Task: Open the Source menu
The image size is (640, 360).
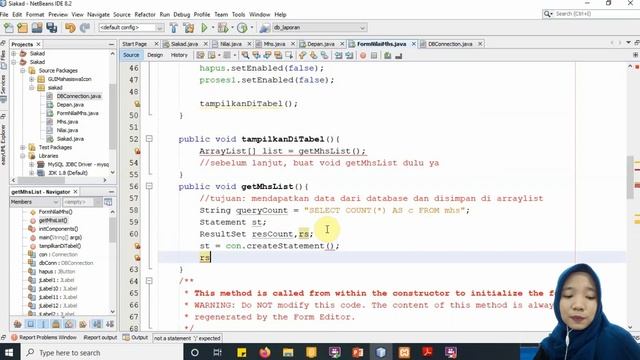Action: pyautogui.click(x=122, y=15)
